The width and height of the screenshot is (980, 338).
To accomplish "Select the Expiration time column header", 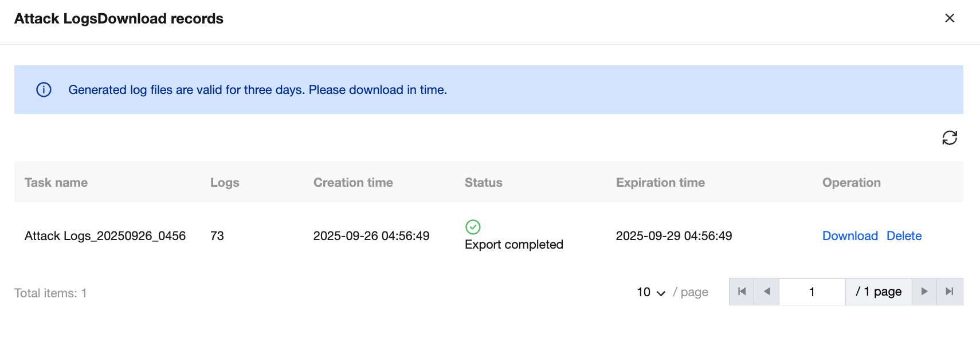I will tap(660, 182).
